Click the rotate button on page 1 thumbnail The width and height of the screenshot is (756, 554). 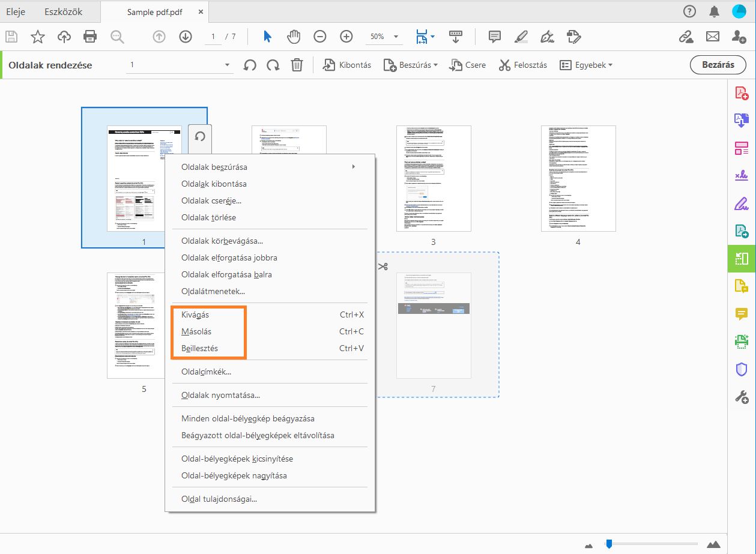200,136
